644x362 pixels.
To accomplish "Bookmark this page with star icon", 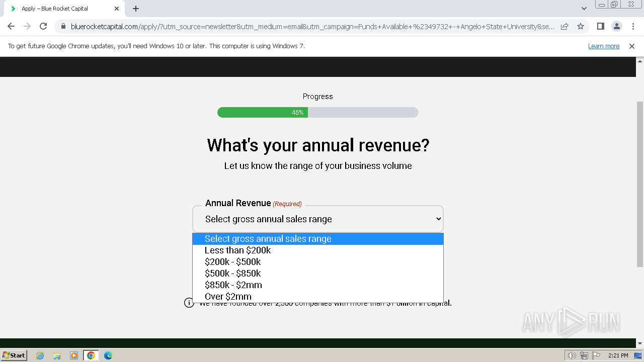I will (581, 26).
